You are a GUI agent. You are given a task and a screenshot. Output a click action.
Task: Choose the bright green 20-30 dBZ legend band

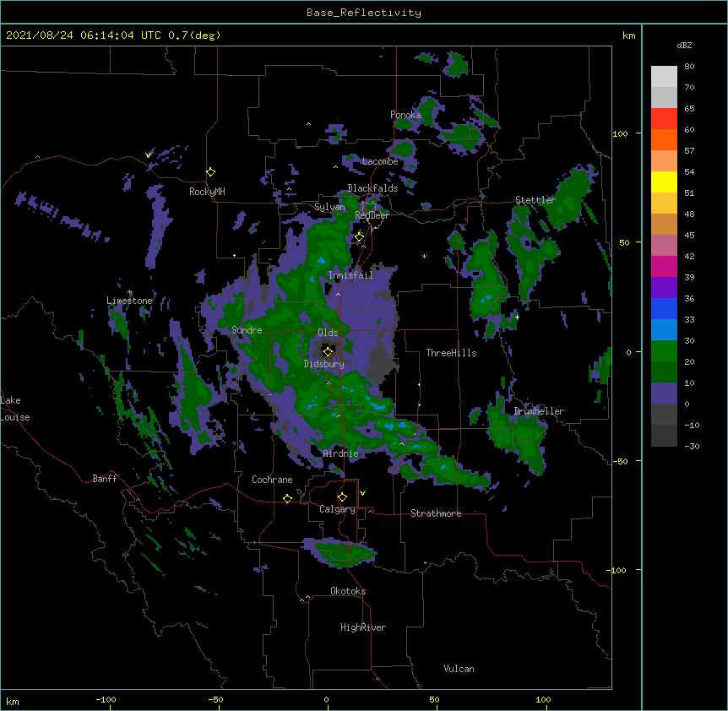[x=664, y=351]
